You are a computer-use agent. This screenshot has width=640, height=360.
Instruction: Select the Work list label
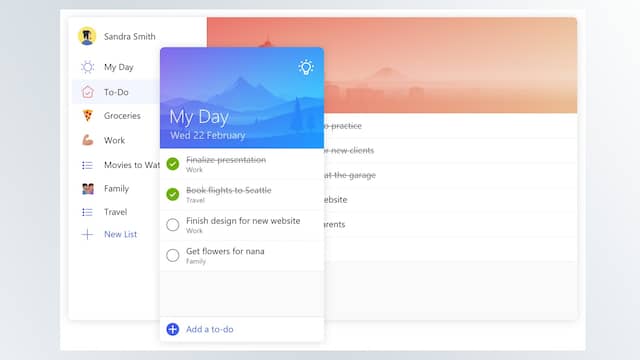[114, 140]
